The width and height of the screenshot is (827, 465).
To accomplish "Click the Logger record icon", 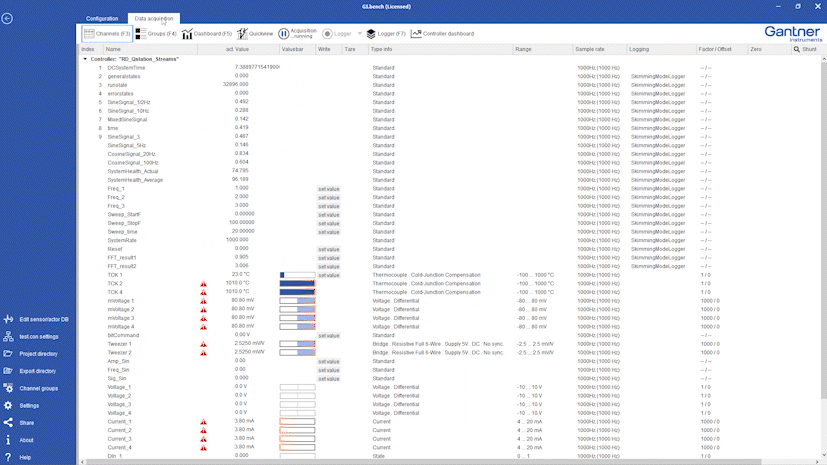I will [x=327, y=34].
